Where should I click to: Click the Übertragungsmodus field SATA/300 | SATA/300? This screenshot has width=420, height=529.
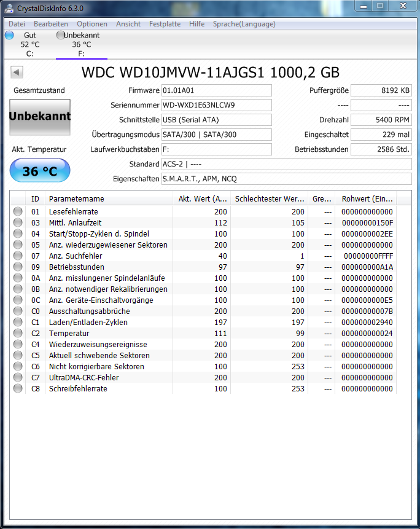click(216, 135)
